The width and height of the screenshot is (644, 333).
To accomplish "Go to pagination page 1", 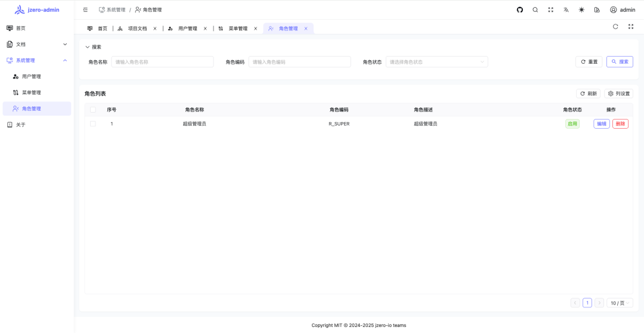I will (x=587, y=303).
